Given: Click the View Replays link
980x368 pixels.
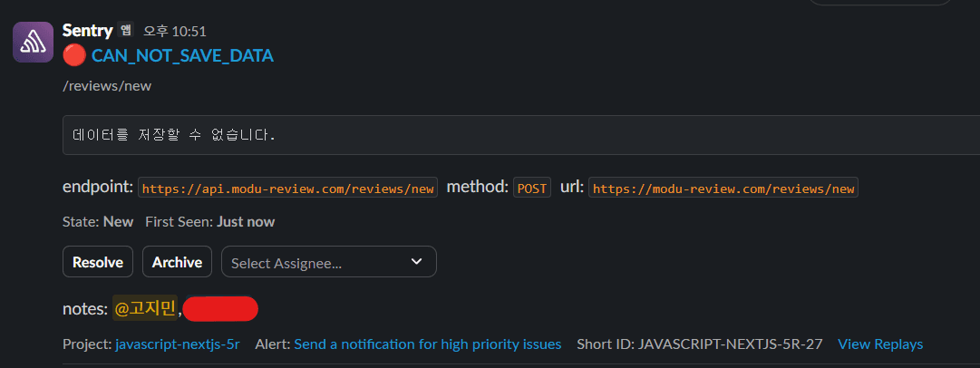Looking at the screenshot, I should click(879, 344).
